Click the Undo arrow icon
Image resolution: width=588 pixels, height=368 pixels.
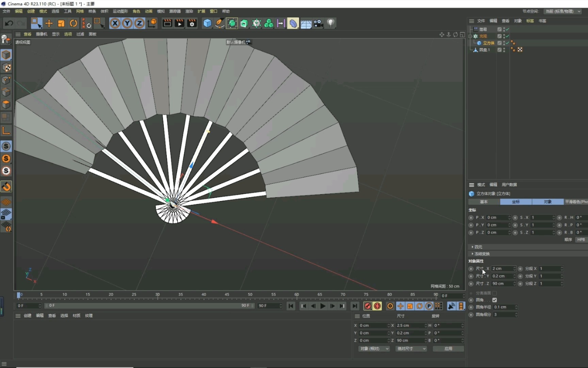tap(9, 23)
